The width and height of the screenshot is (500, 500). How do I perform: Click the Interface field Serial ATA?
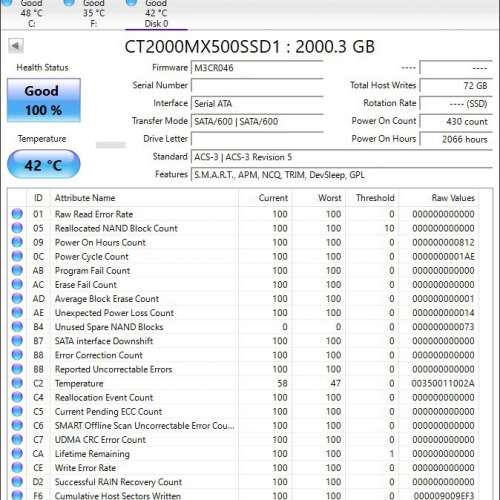click(x=257, y=104)
